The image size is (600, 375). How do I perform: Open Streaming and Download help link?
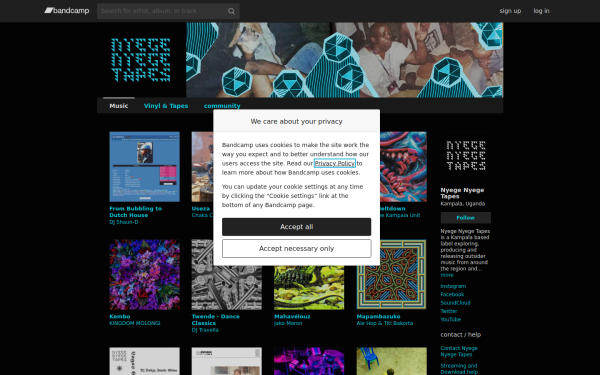point(459,369)
